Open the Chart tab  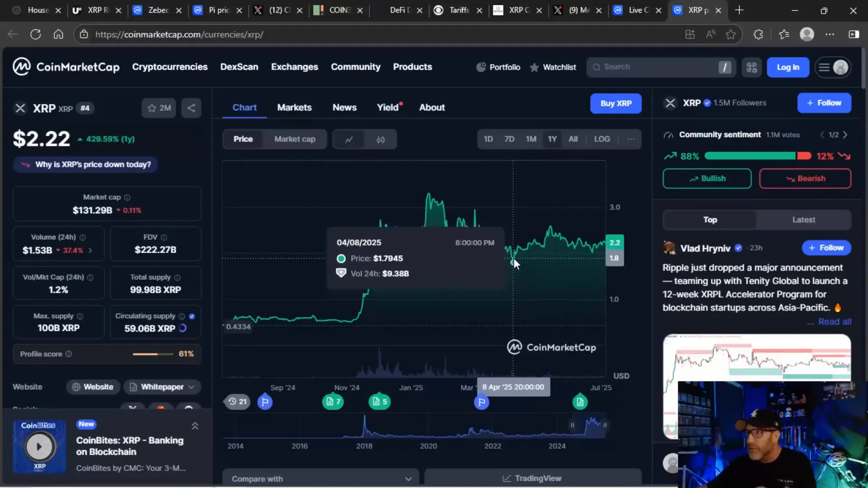pyautogui.click(x=245, y=108)
